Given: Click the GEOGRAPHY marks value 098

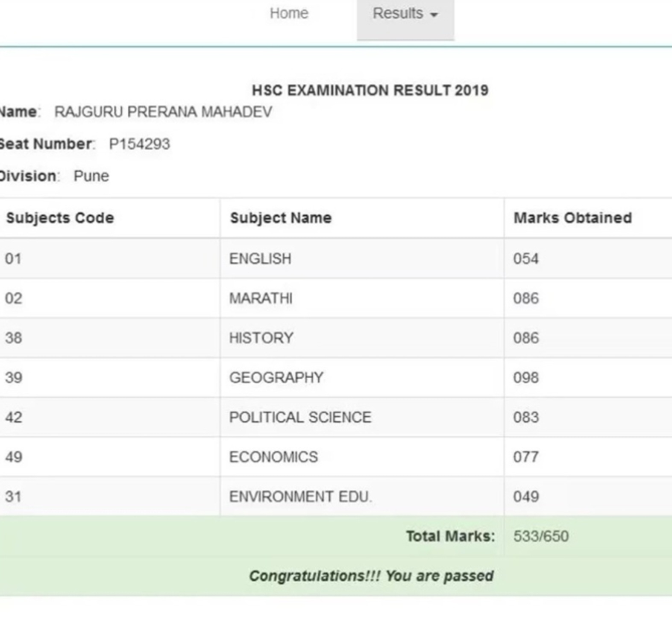Looking at the screenshot, I should 526,378.
